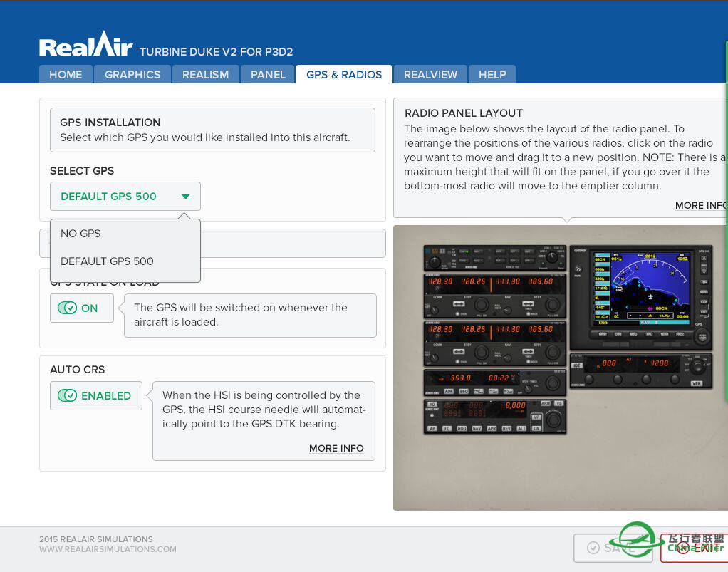Image resolution: width=728 pixels, height=572 pixels.
Task: Click the RealAir logo
Action: pos(86,44)
